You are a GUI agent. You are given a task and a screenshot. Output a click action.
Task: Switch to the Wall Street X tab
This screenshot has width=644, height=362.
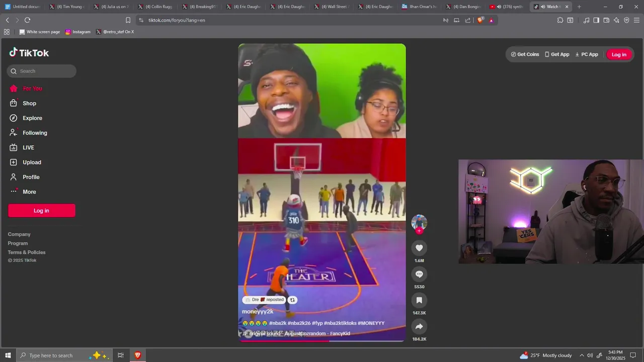[x=332, y=7]
